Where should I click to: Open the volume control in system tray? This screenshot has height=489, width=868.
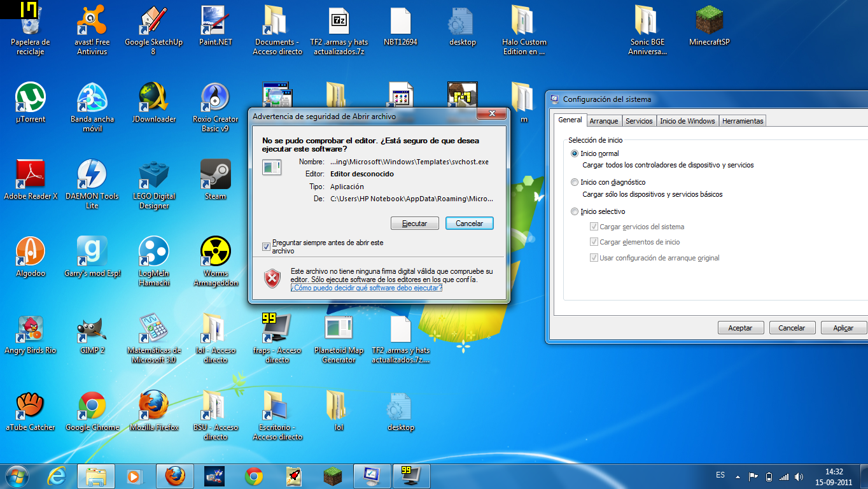click(799, 476)
